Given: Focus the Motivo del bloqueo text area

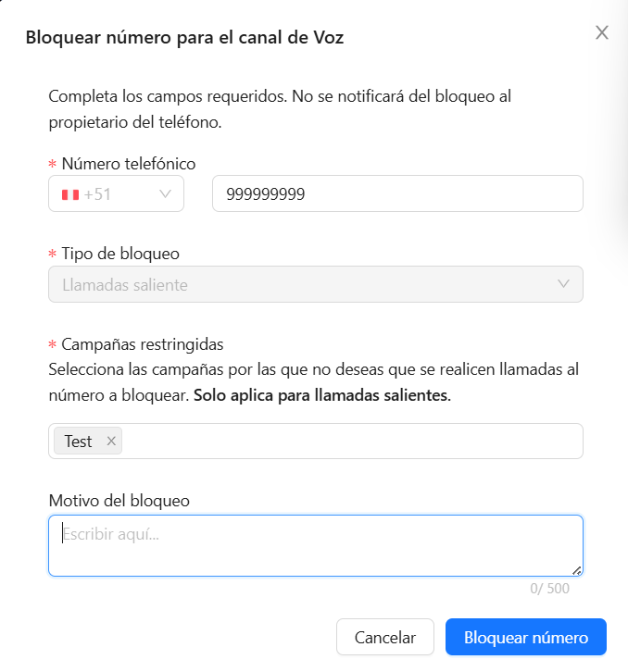Looking at the screenshot, I should pos(315,545).
